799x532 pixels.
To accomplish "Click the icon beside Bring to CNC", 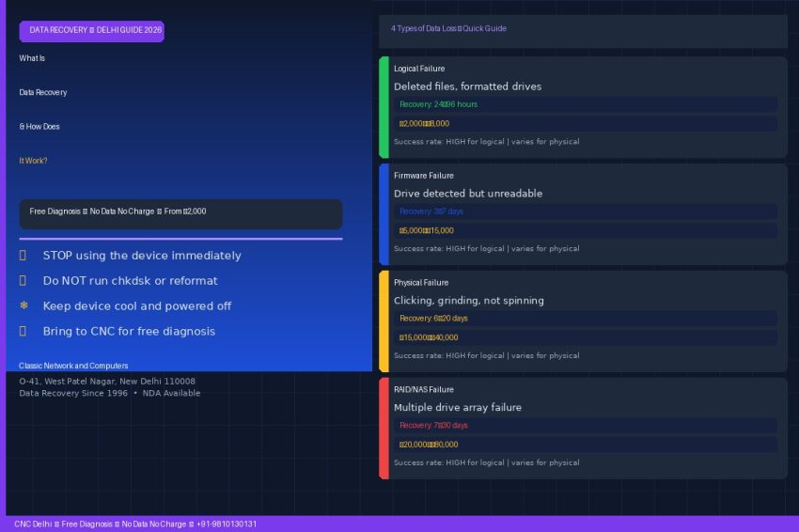I will 23,331.
